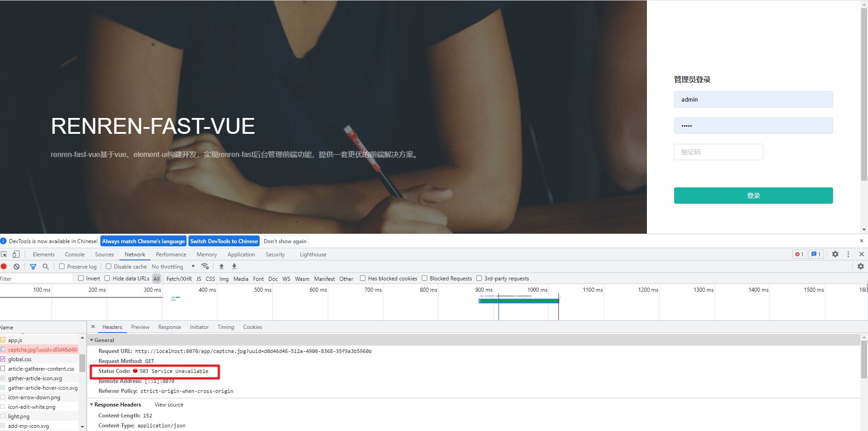Check 3rd-party requests checkbox
Image resolution: width=868 pixels, height=431 pixels.
point(479,279)
